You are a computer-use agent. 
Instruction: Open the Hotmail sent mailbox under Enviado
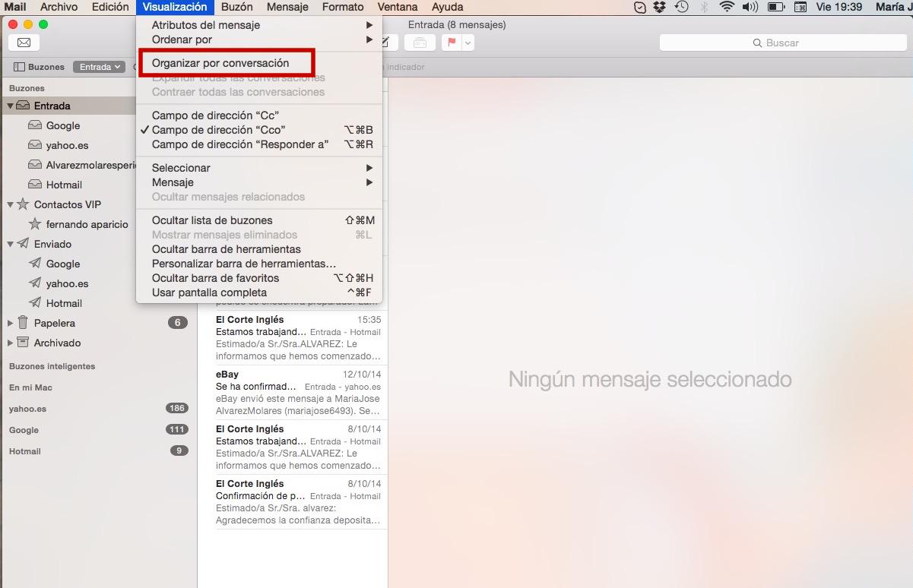[64, 303]
